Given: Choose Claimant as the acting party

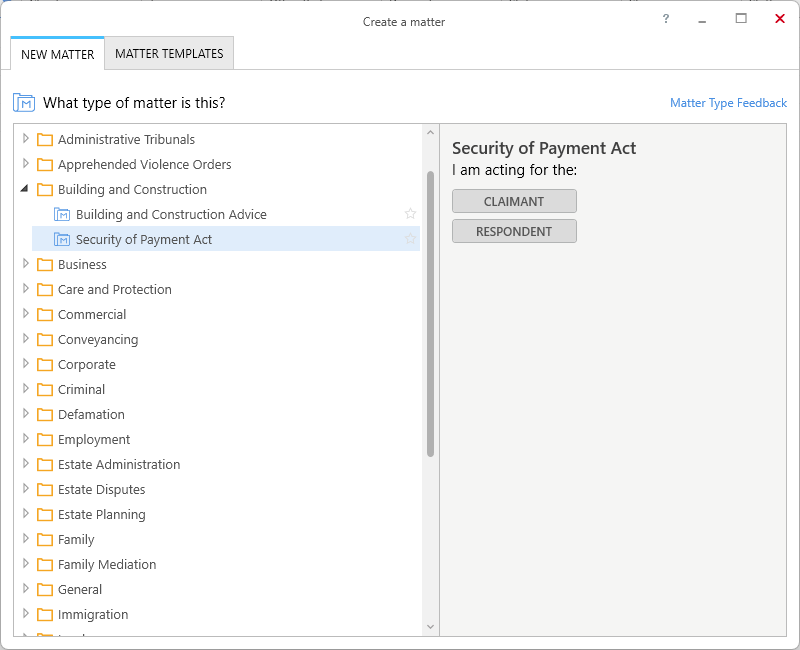Looking at the screenshot, I should point(514,202).
